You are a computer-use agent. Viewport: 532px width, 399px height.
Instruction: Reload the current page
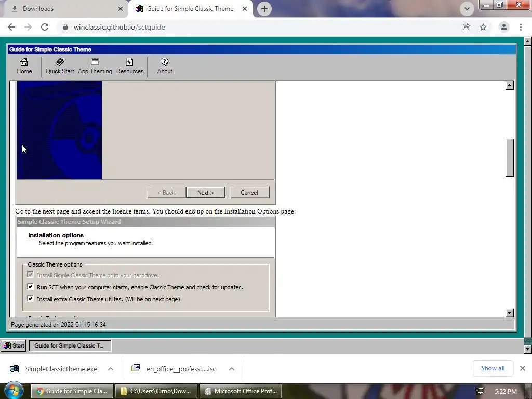pyautogui.click(x=45, y=27)
